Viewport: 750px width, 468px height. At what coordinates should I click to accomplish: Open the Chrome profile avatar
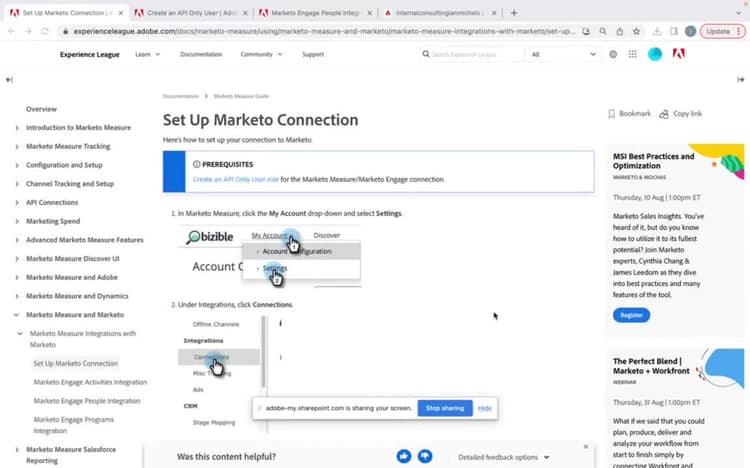click(x=690, y=31)
